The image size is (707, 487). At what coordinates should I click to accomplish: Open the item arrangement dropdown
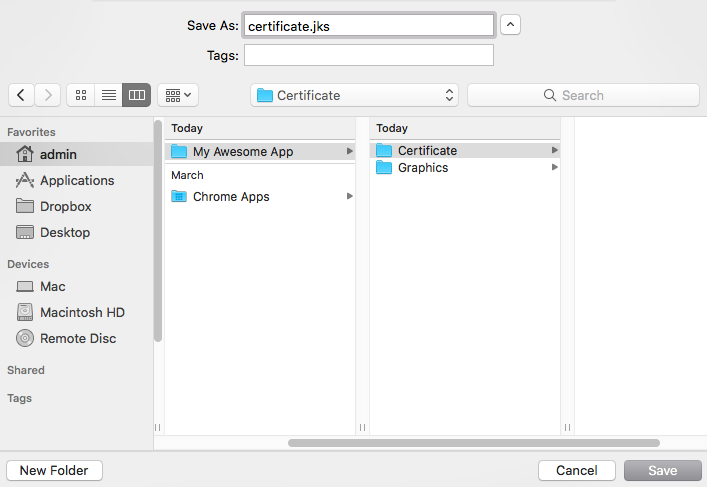pos(178,95)
